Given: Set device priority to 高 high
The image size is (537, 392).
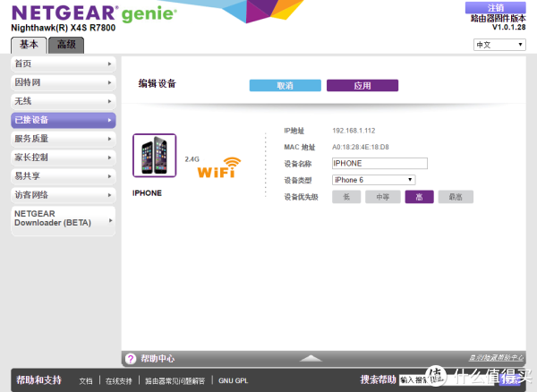Looking at the screenshot, I should pos(419,197).
